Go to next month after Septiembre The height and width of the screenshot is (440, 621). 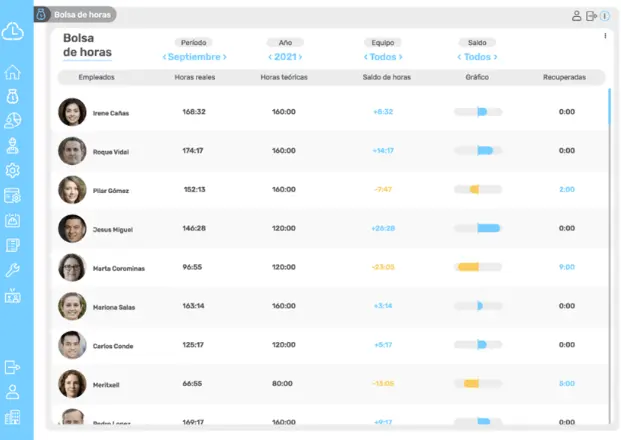point(225,57)
